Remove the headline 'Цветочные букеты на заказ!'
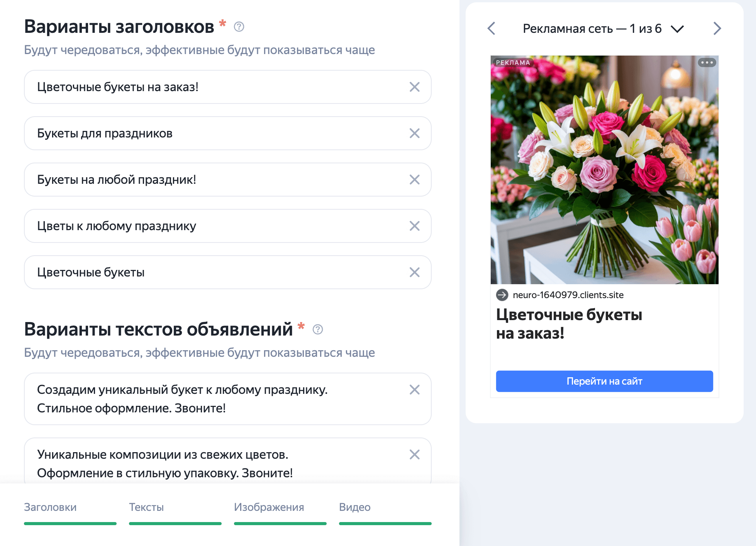This screenshot has height=546, width=756. click(414, 87)
